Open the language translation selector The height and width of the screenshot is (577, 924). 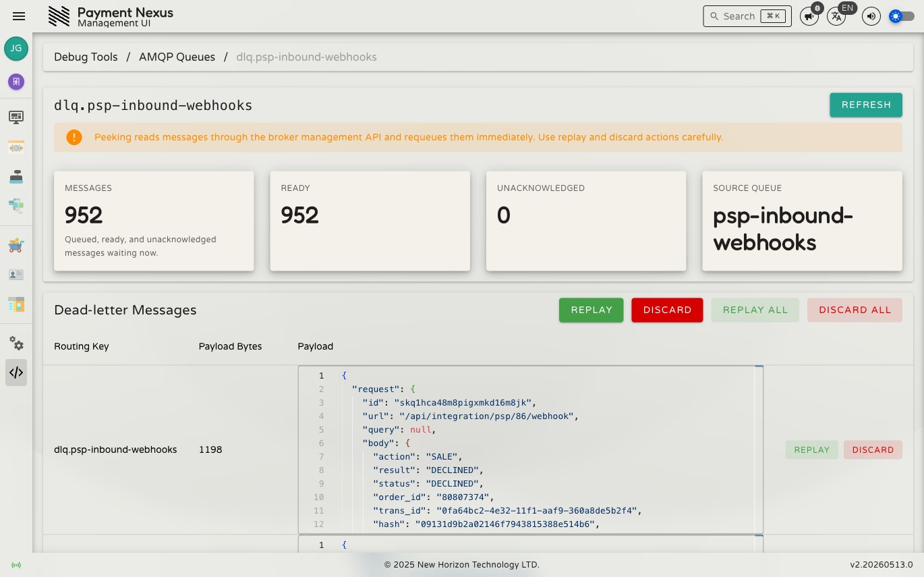836,16
